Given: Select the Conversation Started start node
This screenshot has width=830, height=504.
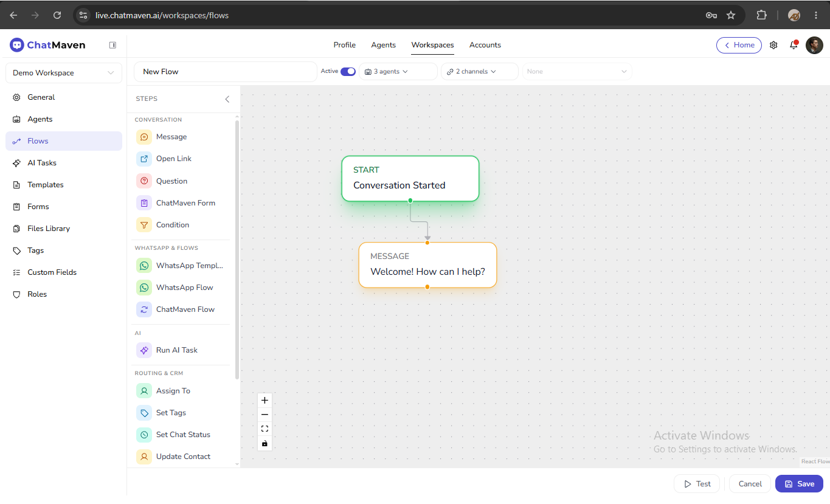Looking at the screenshot, I should (x=410, y=179).
